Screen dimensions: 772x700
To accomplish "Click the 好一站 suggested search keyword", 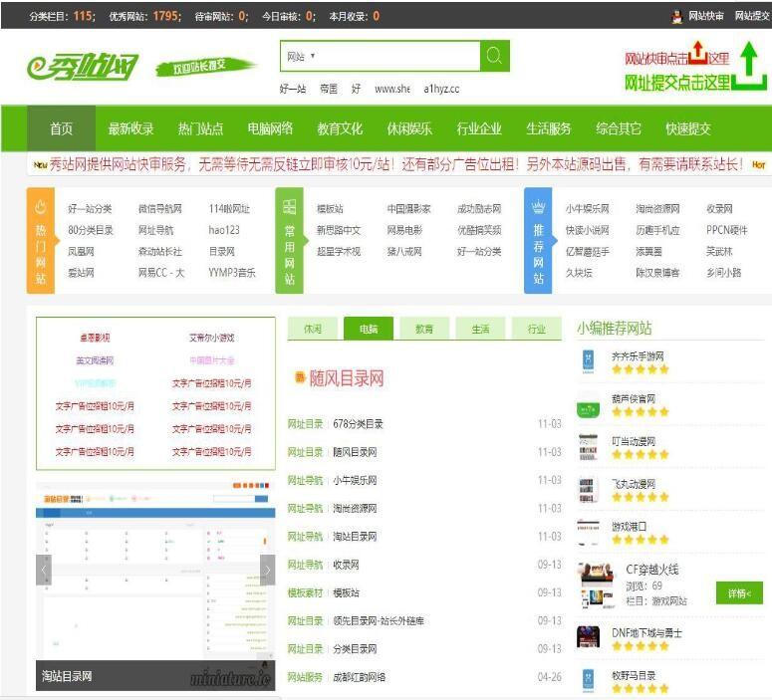I will pyautogui.click(x=293, y=89).
